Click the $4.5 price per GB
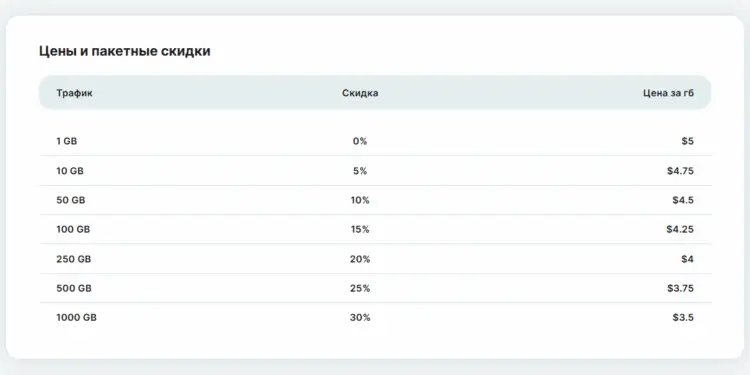This screenshot has width=750, height=375. coord(683,200)
